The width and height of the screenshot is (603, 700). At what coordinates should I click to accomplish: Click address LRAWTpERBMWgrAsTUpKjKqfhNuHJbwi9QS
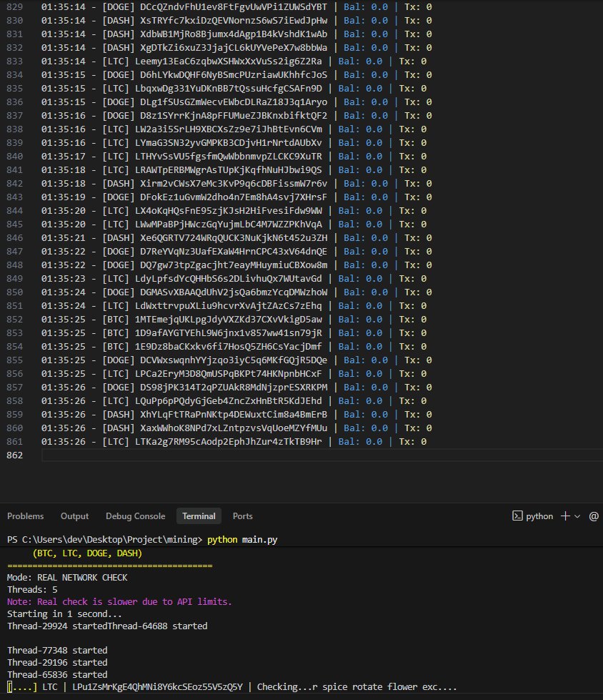click(x=229, y=170)
